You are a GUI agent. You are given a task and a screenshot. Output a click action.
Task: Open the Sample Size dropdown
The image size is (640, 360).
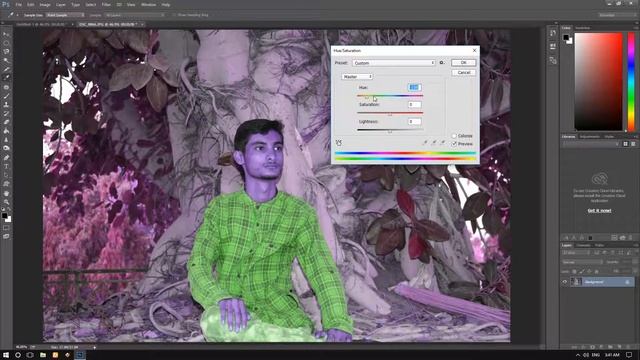(x=65, y=15)
